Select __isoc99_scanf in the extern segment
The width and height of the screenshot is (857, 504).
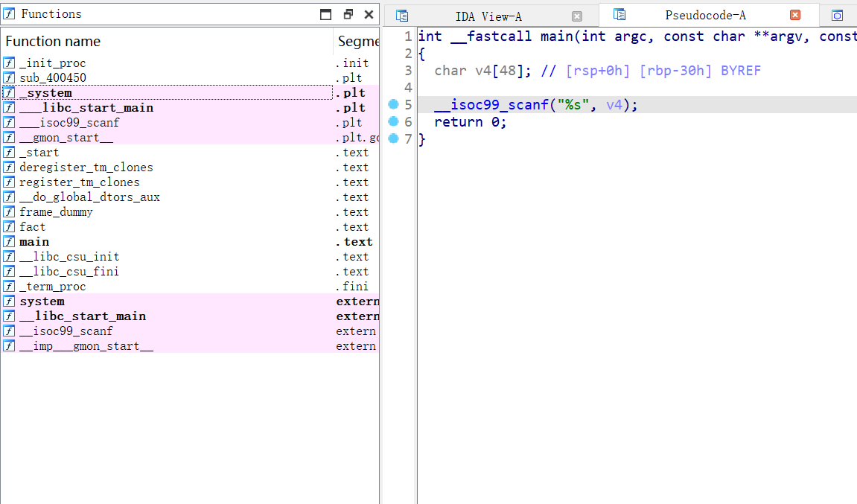coord(190,331)
